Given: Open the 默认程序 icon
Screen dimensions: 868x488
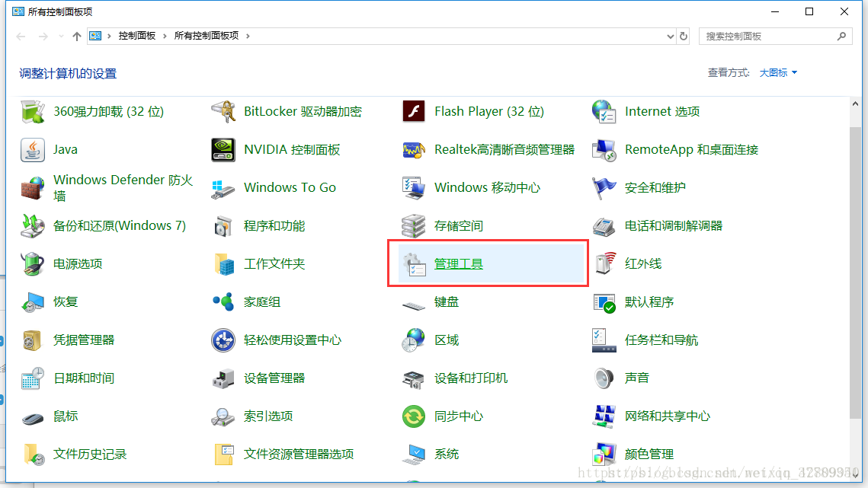Looking at the screenshot, I should [604, 302].
